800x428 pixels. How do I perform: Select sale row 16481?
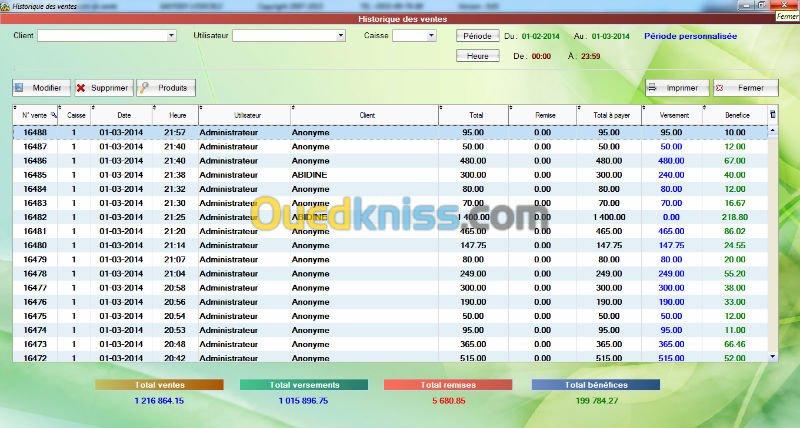click(x=390, y=231)
